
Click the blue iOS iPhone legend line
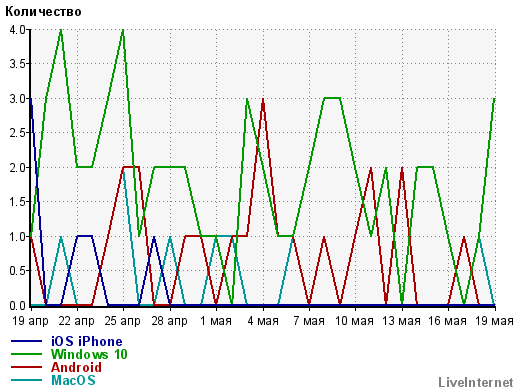[27, 341]
